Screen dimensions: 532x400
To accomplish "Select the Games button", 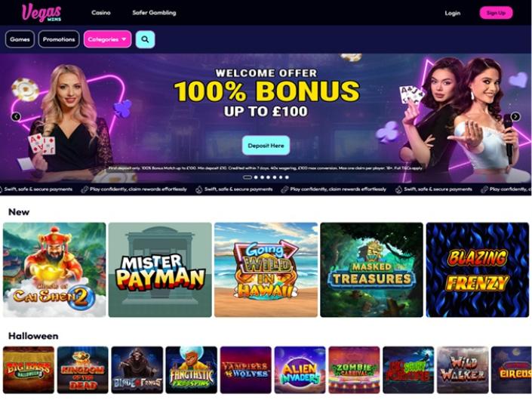I will pos(20,39).
